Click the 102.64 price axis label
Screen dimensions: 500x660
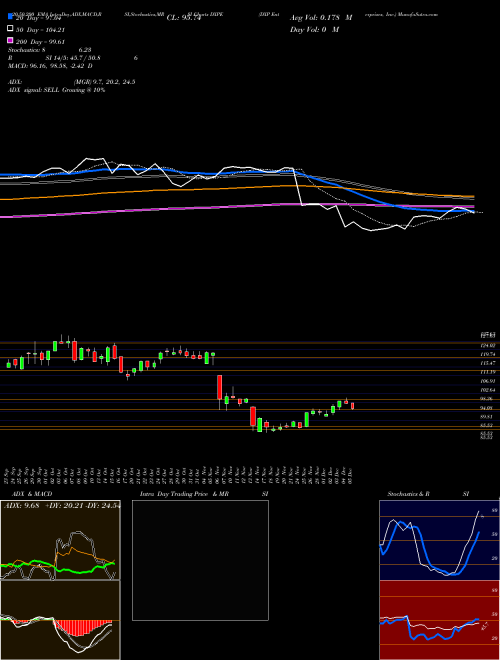tap(488, 390)
